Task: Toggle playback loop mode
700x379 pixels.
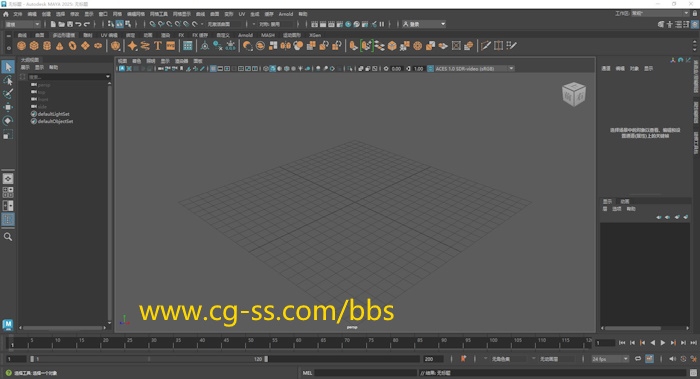Action: coord(638,359)
